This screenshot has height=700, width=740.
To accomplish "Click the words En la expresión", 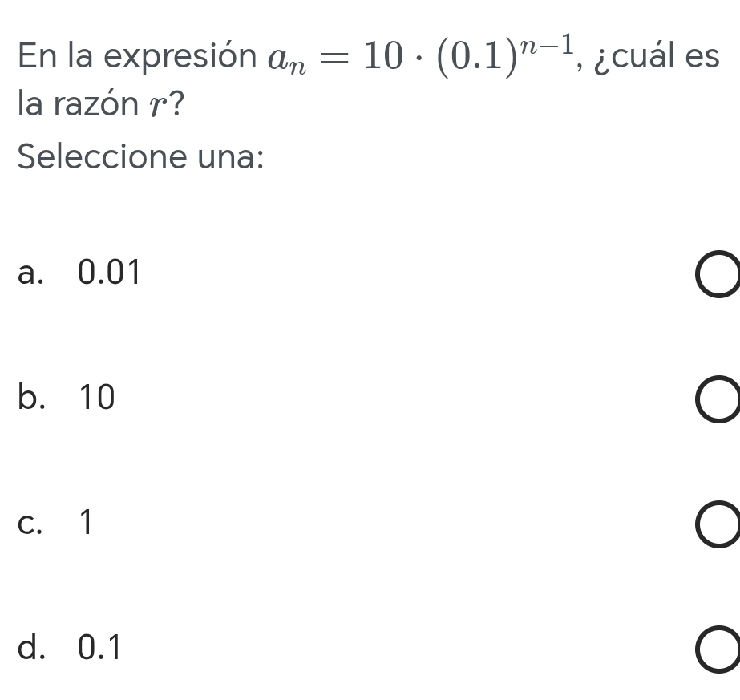I will 133,58.
